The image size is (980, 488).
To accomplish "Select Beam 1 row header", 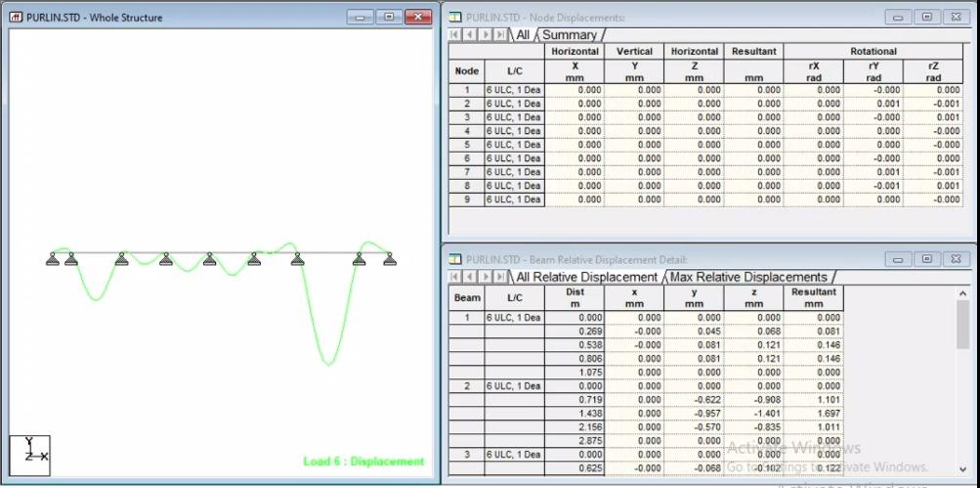I will click(x=467, y=318).
